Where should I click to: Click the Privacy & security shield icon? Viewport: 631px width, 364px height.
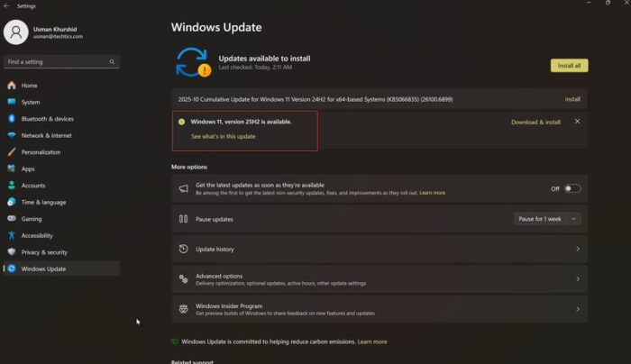[12, 252]
